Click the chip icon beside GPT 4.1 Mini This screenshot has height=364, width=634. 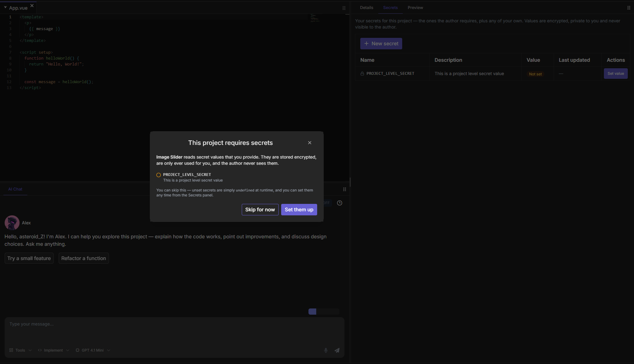click(78, 350)
